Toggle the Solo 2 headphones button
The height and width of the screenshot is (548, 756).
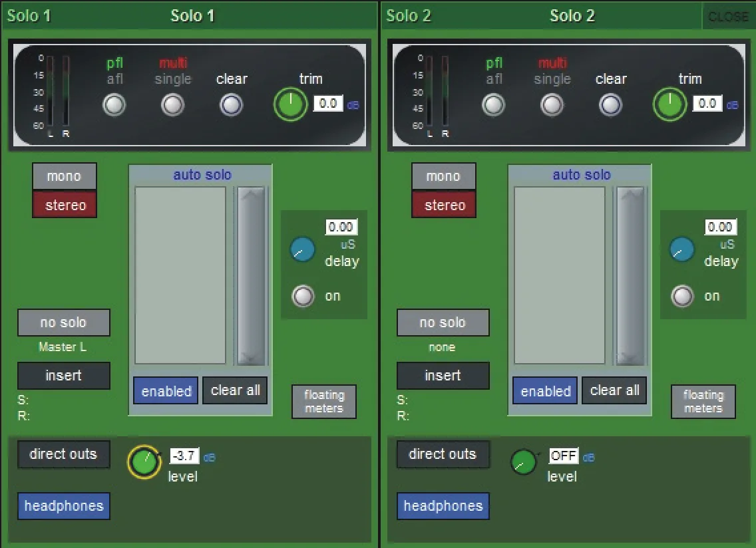tap(443, 505)
